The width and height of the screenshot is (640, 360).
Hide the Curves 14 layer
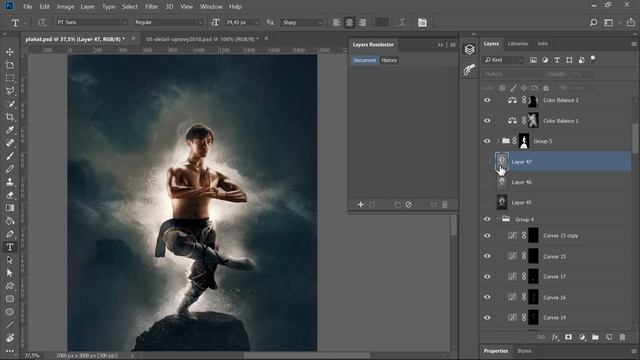pos(487,318)
